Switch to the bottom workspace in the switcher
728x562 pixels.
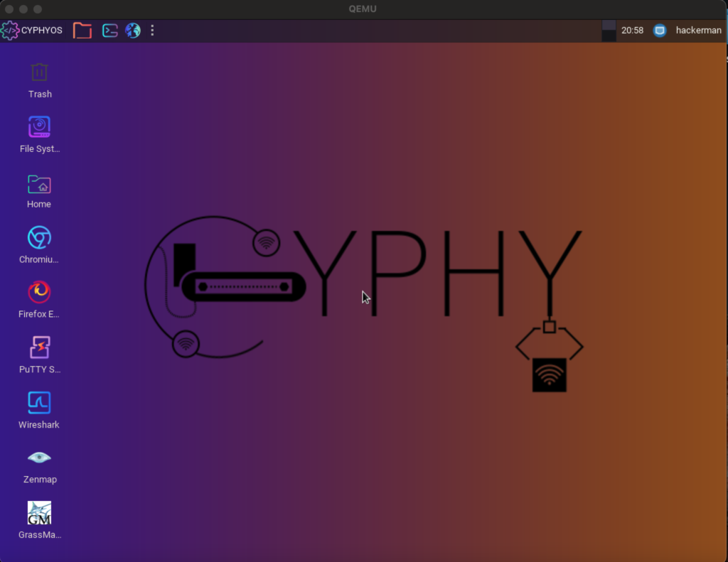tap(609, 36)
